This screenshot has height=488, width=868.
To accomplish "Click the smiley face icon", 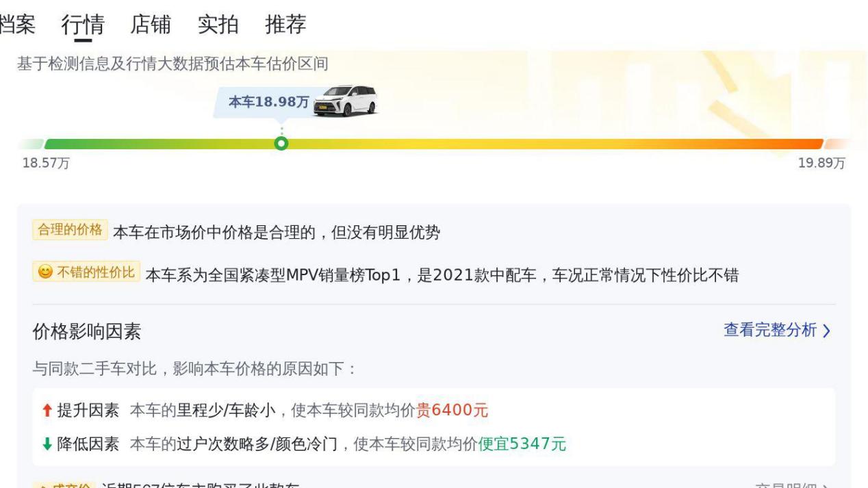I will 44,272.
